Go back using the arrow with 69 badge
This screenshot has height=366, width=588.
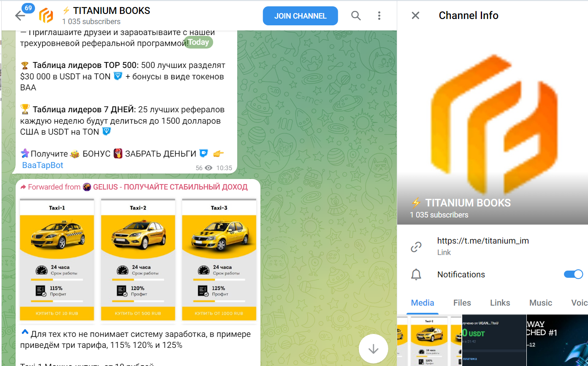click(20, 16)
